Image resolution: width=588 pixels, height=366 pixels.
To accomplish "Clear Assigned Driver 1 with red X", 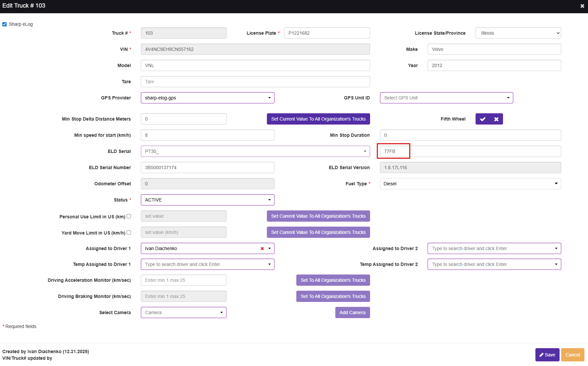I will tap(262, 249).
